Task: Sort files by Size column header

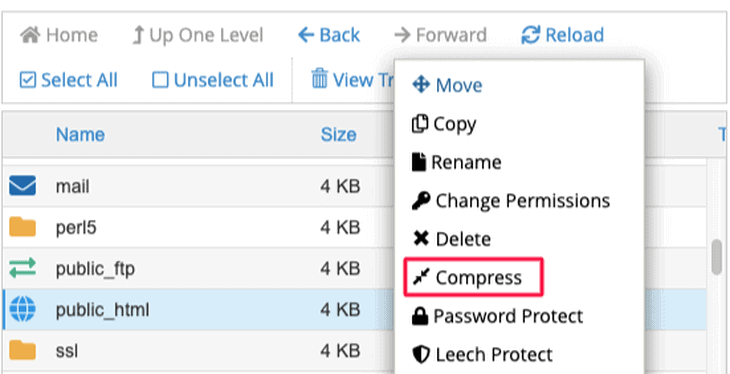Action: pyautogui.click(x=338, y=135)
